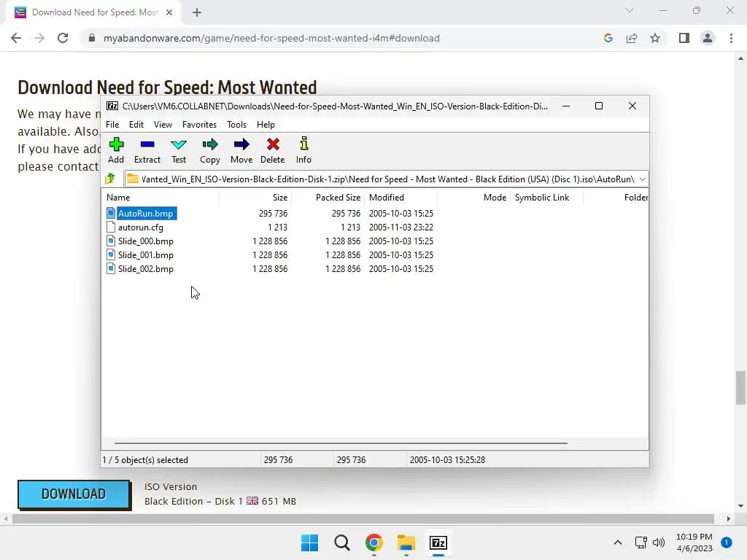Click the Slide_002.bmp file icon
The width and height of the screenshot is (747, 560).
click(111, 268)
